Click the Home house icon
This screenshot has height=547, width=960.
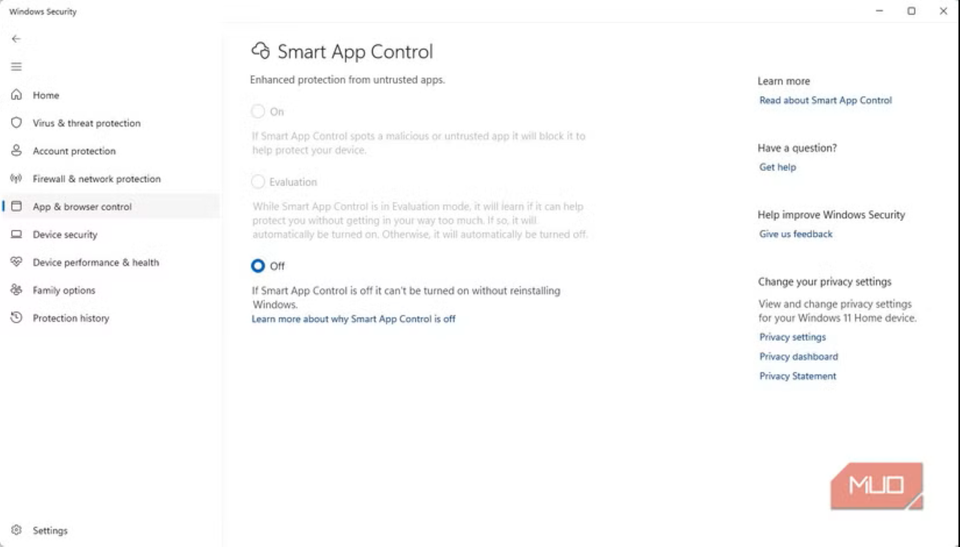(16, 95)
